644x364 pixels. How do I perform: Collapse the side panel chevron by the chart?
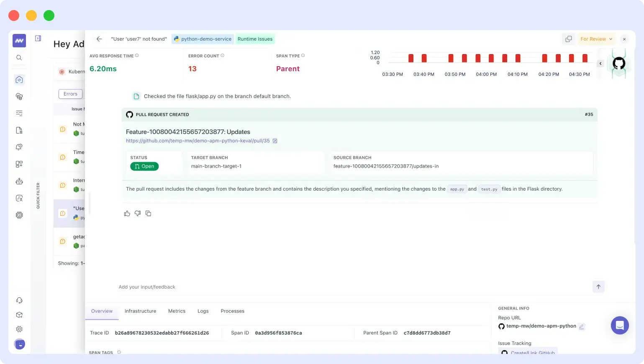(600, 64)
